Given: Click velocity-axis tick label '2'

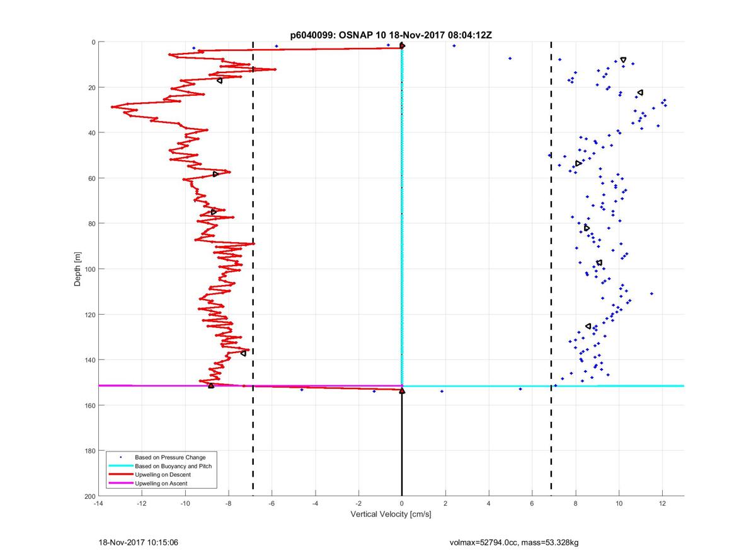Looking at the screenshot, I should coord(445,504).
